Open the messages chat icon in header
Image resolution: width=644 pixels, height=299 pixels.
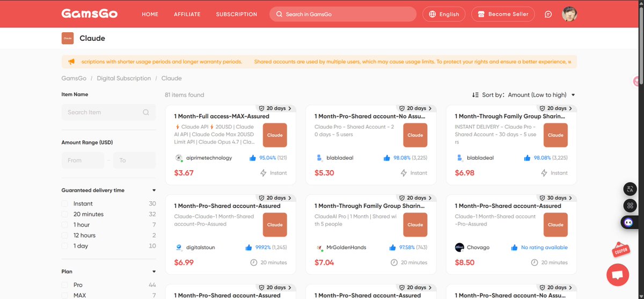(548, 14)
